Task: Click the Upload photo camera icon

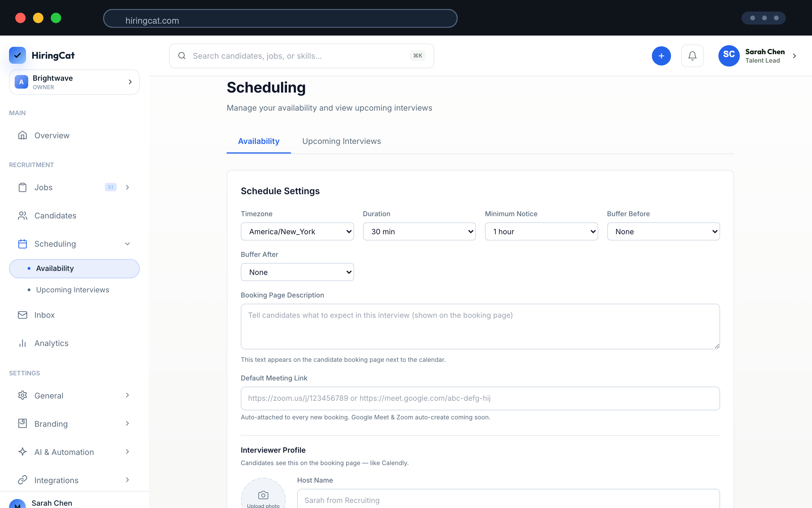Action: pos(263,495)
